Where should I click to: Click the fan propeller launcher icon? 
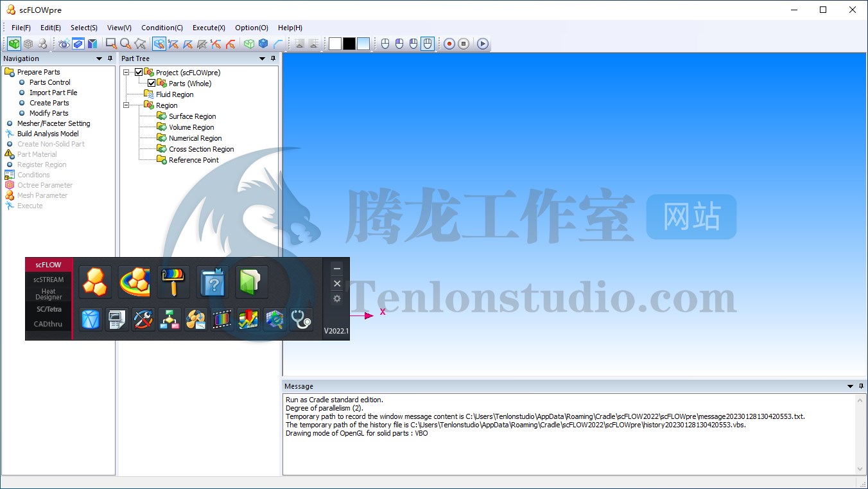pyautogui.click(x=196, y=319)
